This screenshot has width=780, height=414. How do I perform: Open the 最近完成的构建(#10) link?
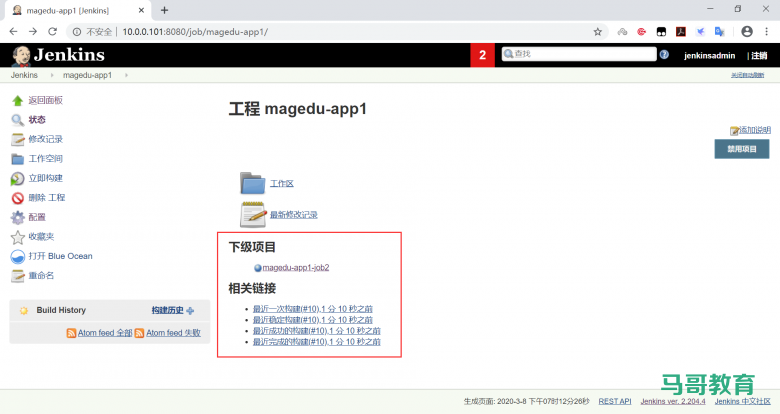pos(317,342)
